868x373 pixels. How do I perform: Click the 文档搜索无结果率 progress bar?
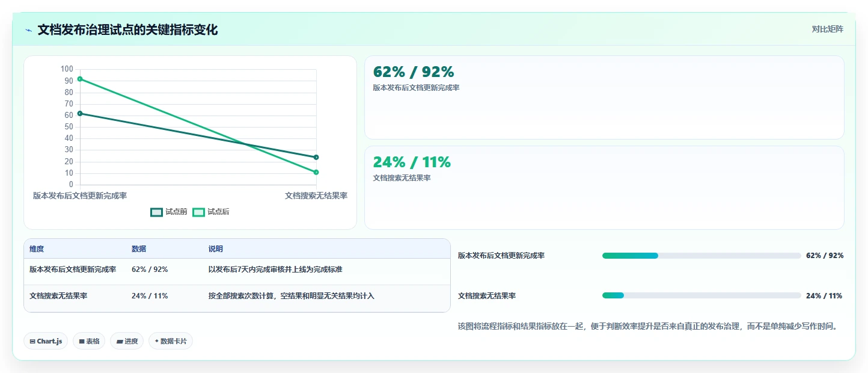[x=701, y=295]
